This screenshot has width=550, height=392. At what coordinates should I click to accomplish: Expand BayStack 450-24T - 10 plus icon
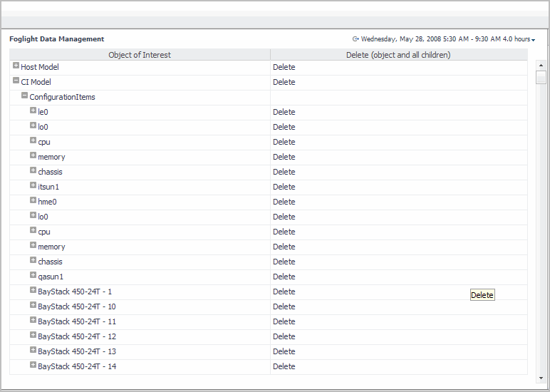pyautogui.click(x=33, y=306)
